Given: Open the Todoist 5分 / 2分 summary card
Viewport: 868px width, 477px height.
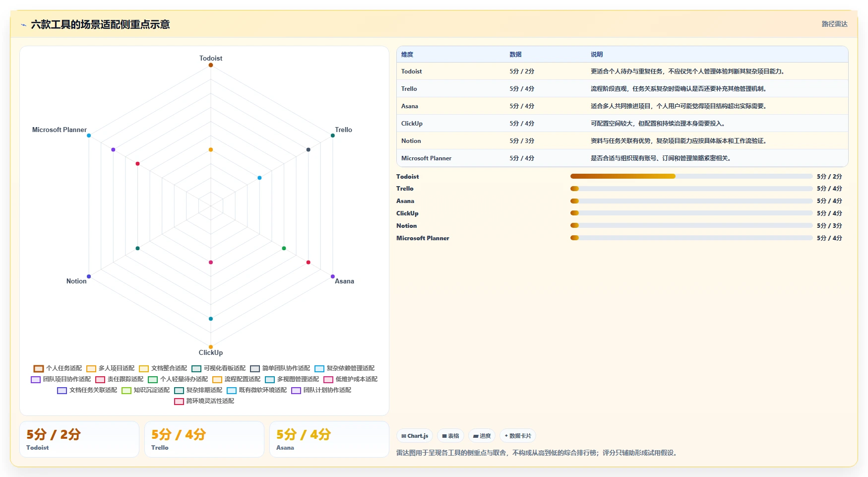Looking at the screenshot, I should [79, 439].
